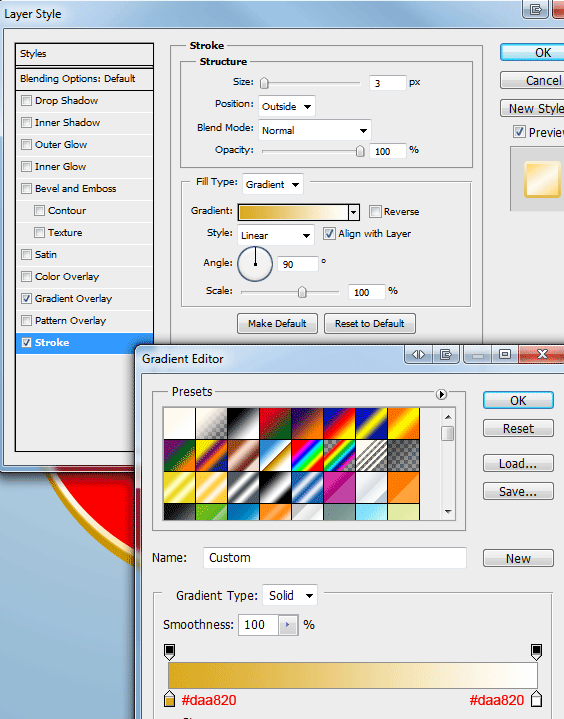Toggle Align with Layer checkbox
This screenshot has width=564, height=719.
click(x=329, y=233)
